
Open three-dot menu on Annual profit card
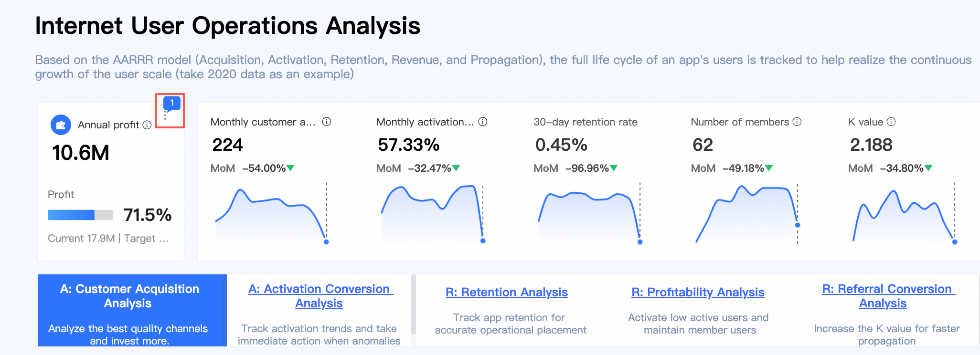tap(165, 115)
